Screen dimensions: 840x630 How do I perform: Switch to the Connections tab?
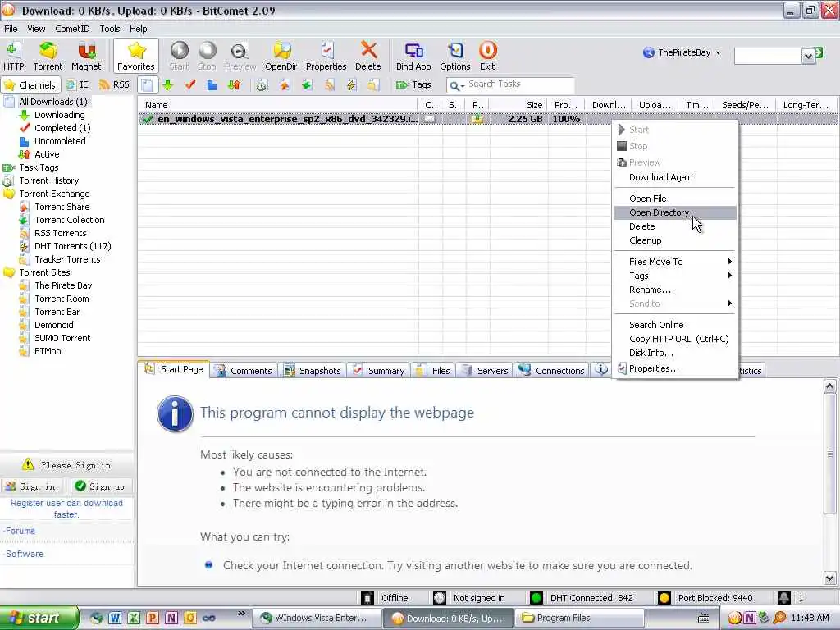click(552, 371)
